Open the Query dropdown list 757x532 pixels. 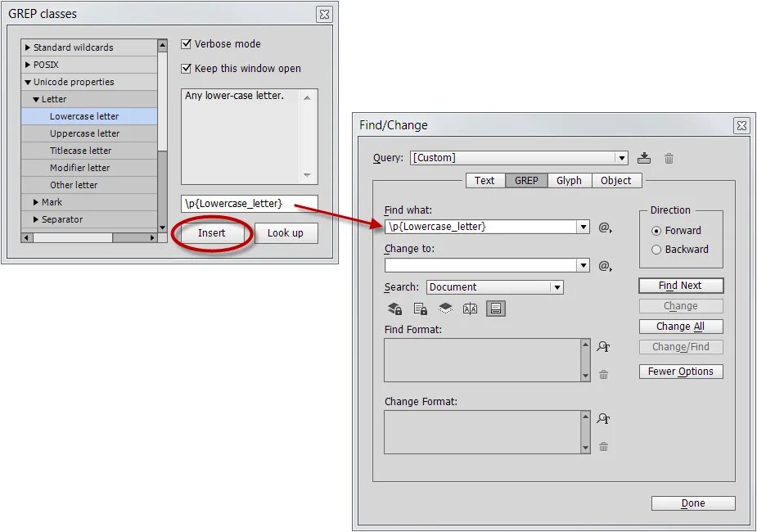click(622, 158)
